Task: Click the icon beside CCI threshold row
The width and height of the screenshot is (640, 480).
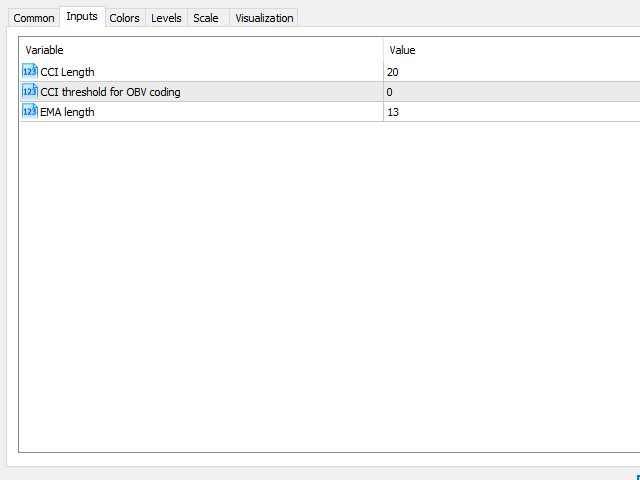Action: [x=29, y=91]
